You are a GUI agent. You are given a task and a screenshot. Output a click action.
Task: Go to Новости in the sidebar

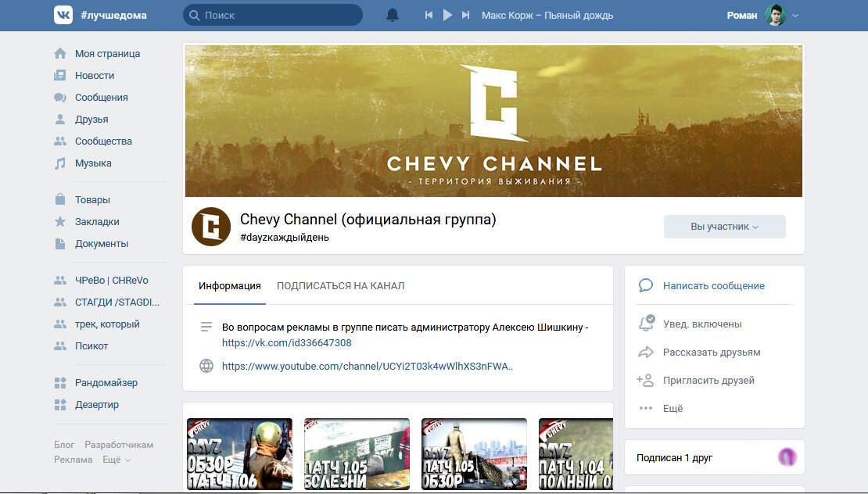tap(95, 75)
